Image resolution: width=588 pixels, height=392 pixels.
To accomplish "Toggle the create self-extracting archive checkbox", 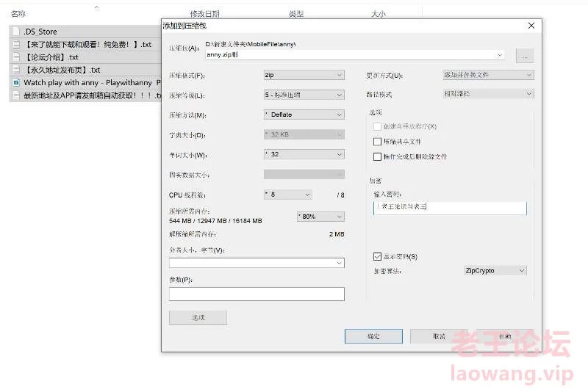I will [x=377, y=126].
